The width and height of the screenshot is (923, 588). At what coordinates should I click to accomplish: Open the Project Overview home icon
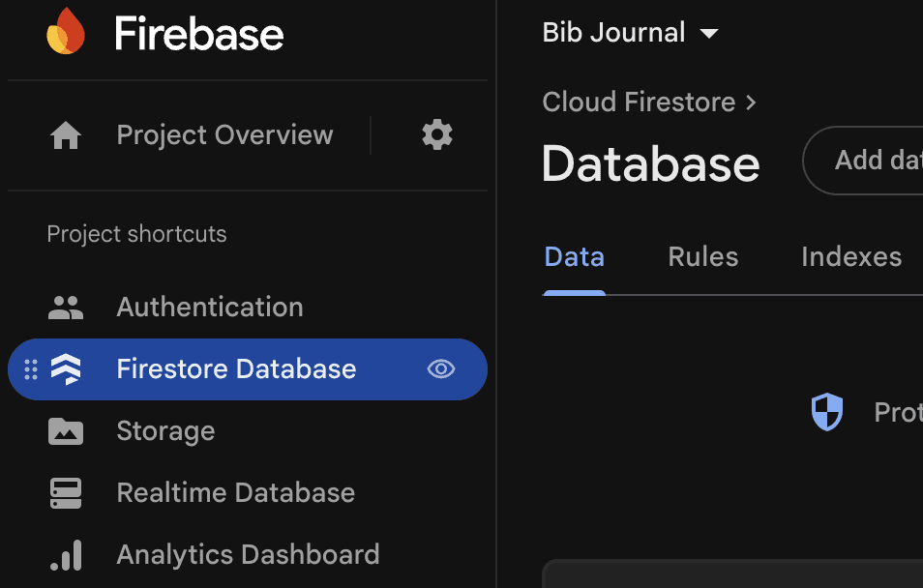[66, 135]
